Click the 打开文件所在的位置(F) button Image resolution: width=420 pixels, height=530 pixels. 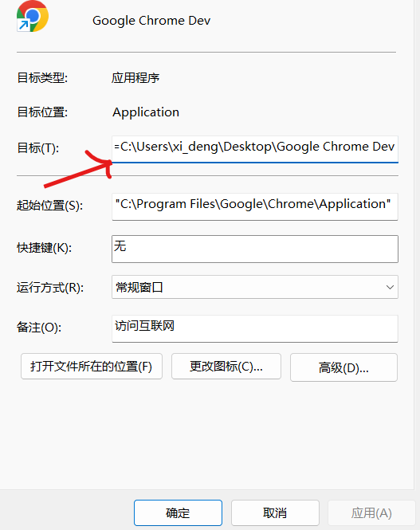point(91,367)
